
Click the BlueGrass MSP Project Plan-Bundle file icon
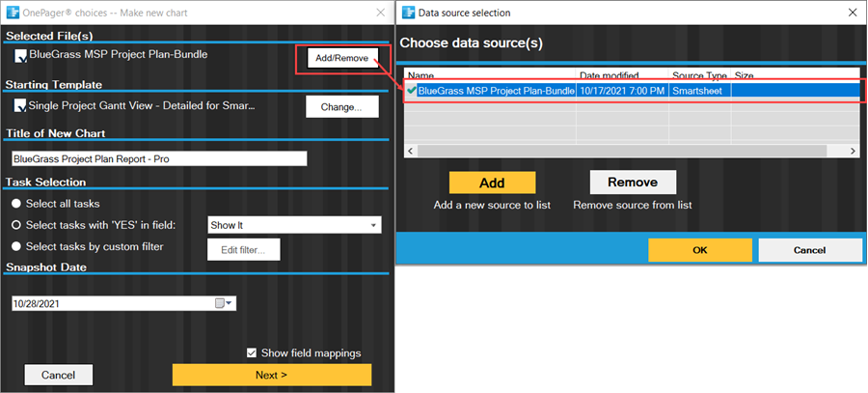coord(20,56)
